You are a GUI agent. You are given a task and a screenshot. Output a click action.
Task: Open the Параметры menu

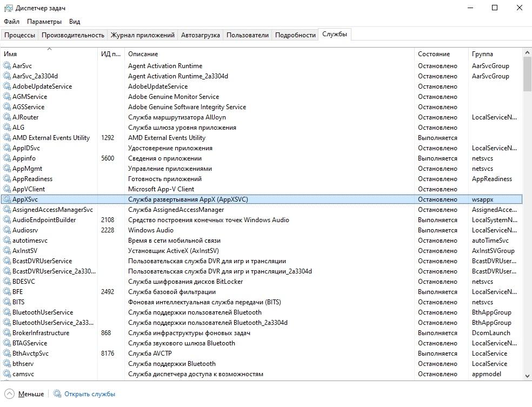click(x=44, y=22)
